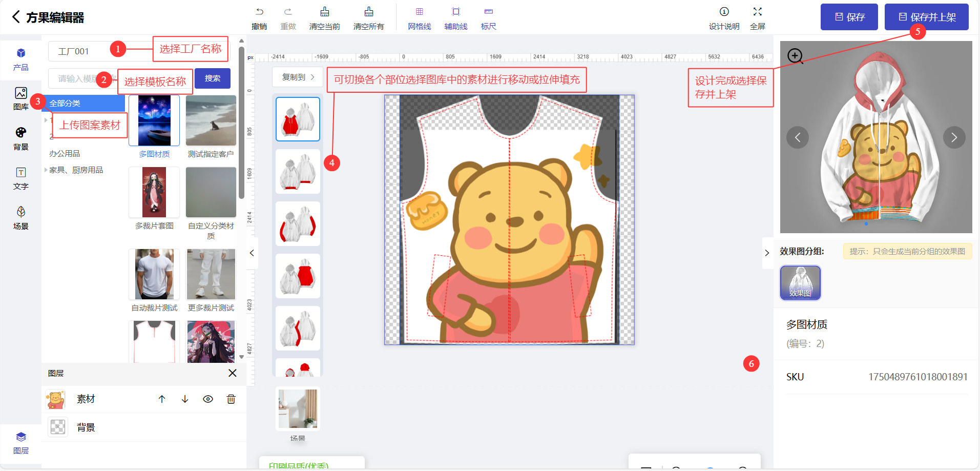Open the 复制到 dropdown
This screenshot has height=471, width=980.
(298, 77)
